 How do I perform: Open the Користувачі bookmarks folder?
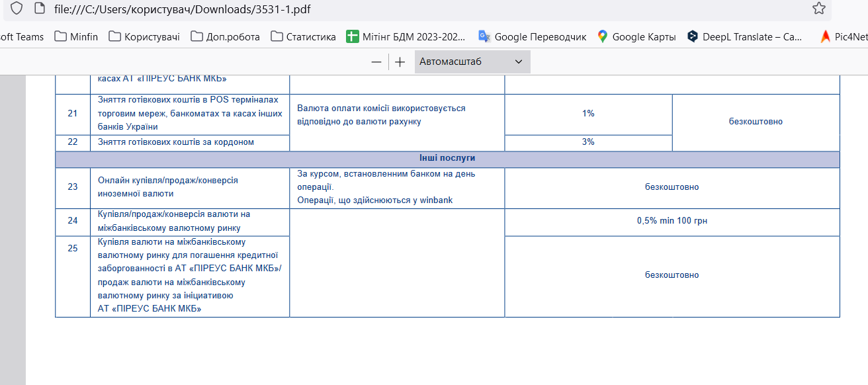[144, 36]
